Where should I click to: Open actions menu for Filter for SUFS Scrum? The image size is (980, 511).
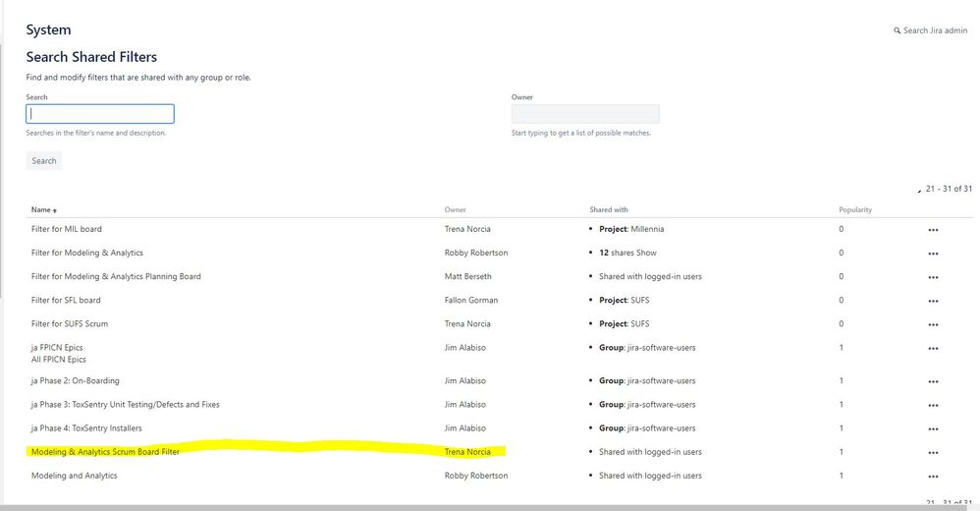coord(933,325)
